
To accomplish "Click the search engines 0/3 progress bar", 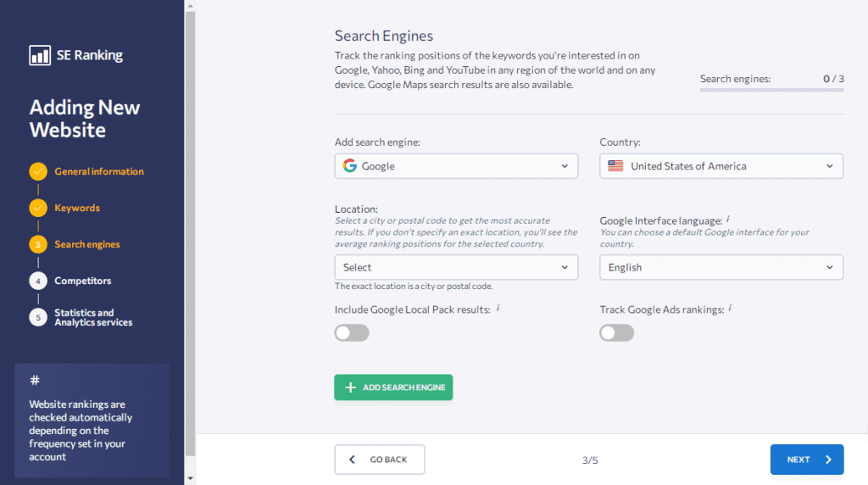I will [771, 90].
